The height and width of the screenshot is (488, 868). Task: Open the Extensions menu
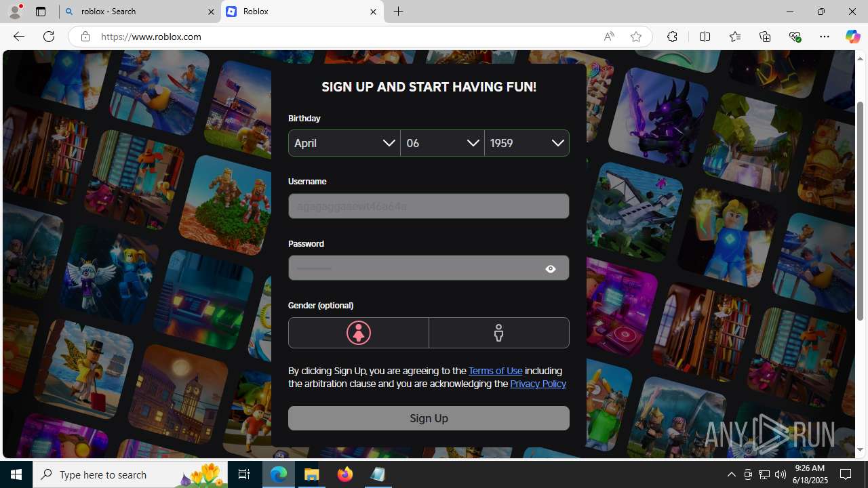click(672, 37)
